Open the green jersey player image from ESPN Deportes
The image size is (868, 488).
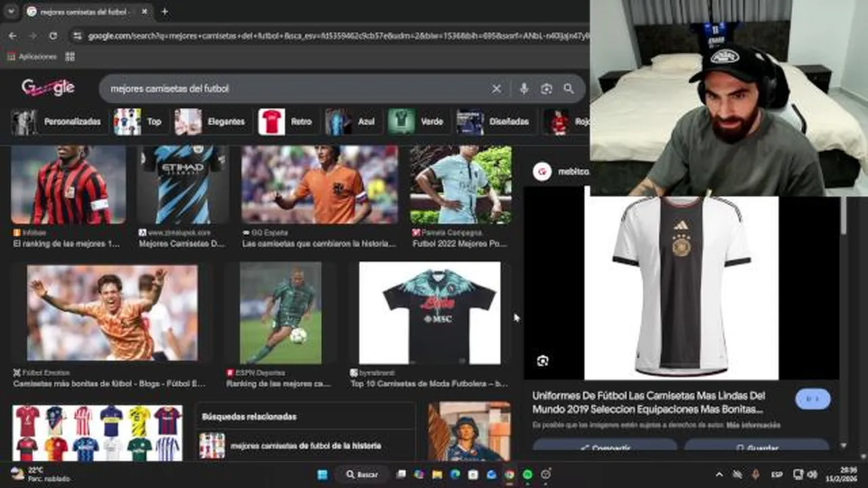(x=281, y=313)
